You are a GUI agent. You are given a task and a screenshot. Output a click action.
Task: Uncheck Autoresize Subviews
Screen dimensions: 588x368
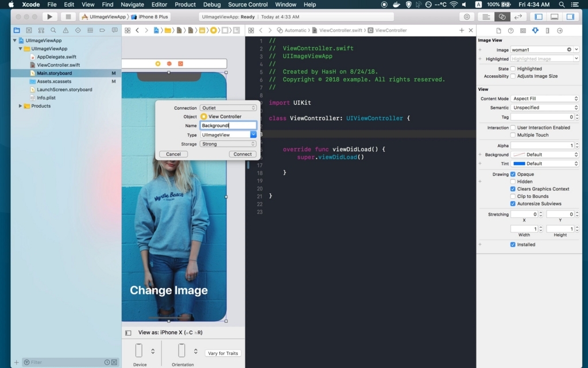pyautogui.click(x=513, y=204)
